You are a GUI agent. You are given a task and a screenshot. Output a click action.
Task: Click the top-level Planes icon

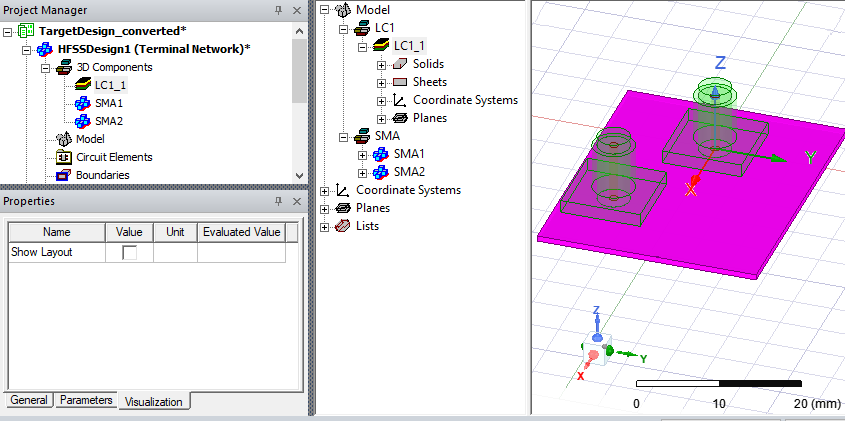[343, 208]
